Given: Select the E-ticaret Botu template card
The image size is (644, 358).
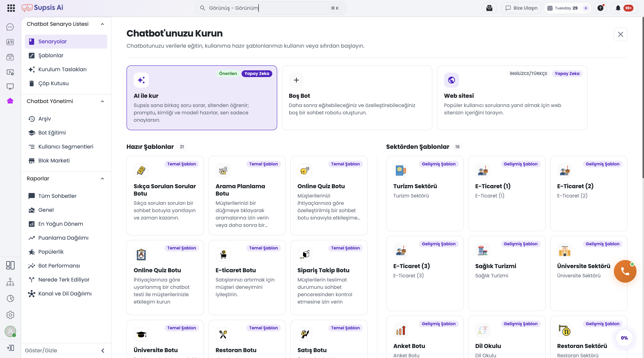Looking at the screenshot, I should pyautogui.click(x=247, y=277).
